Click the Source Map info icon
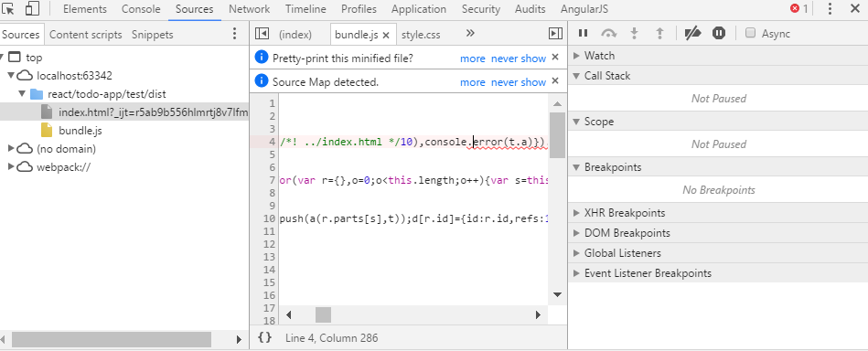The height and width of the screenshot is (351, 868). [262, 80]
